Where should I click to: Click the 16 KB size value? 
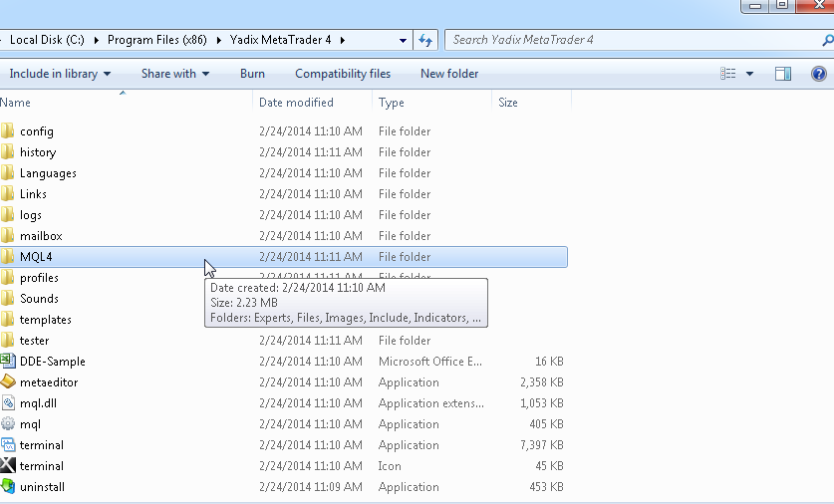coord(549,362)
